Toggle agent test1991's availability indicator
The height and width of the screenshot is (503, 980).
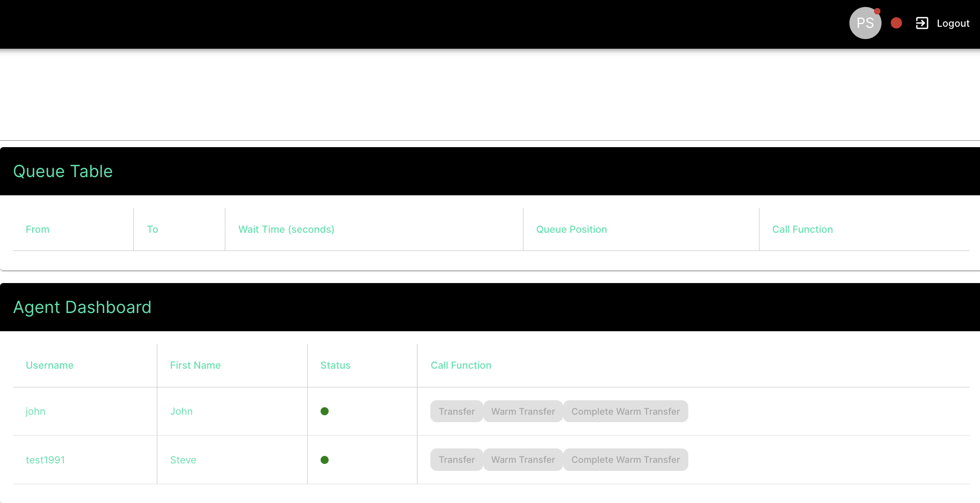point(325,460)
